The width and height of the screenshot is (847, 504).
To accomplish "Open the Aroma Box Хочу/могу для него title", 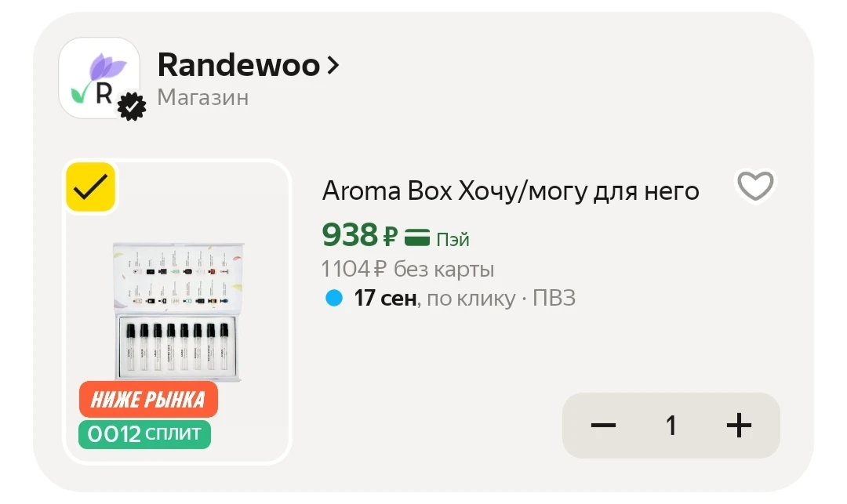I will pos(511,191).
